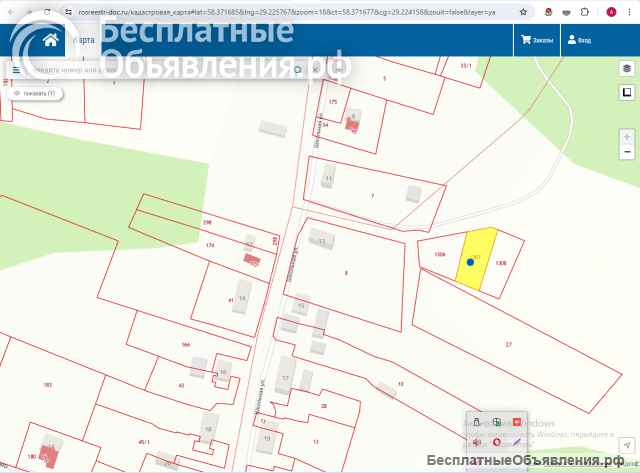640x473 pixels.
Task: Select parcel labeled 8
Action: (x=346, y=273)
